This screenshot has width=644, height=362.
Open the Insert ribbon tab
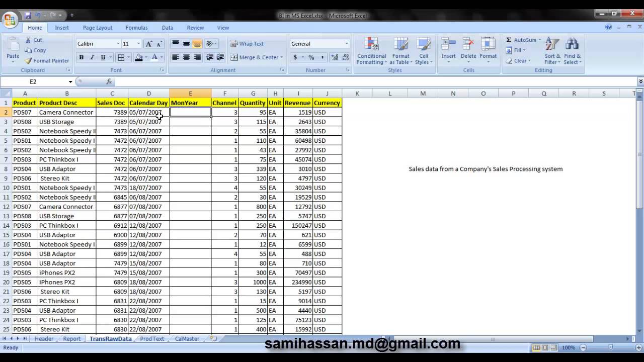click(x=62, y=28)
